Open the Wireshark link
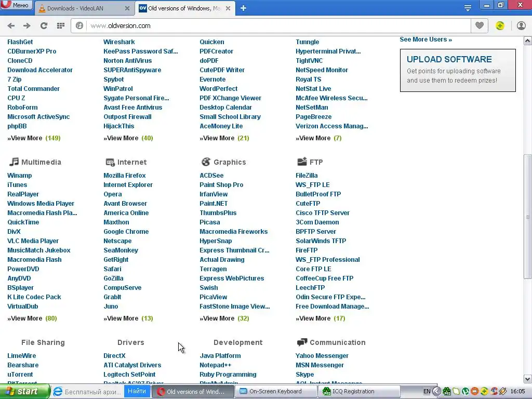The image size is (532, 399). (x=119, y=42)
